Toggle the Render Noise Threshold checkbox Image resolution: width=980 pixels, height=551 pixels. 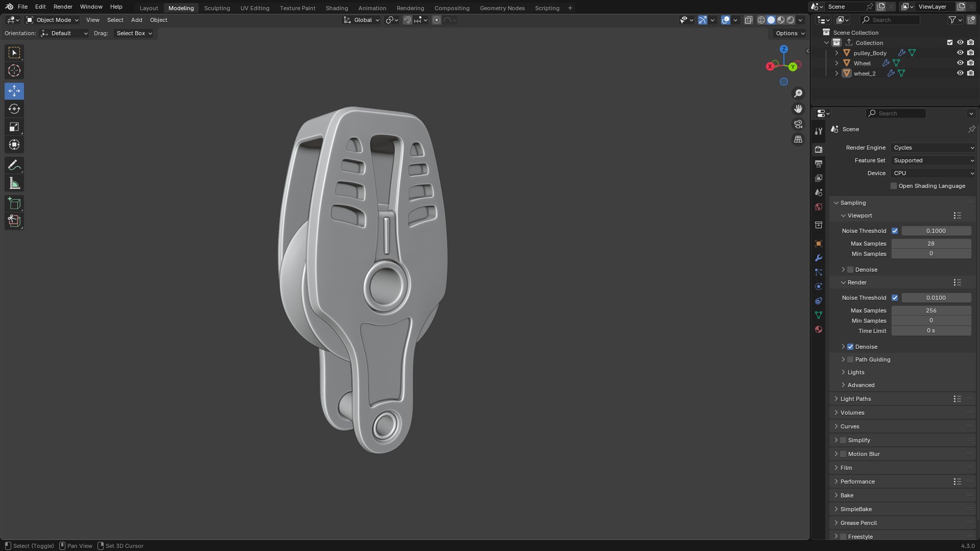[895, 298]
